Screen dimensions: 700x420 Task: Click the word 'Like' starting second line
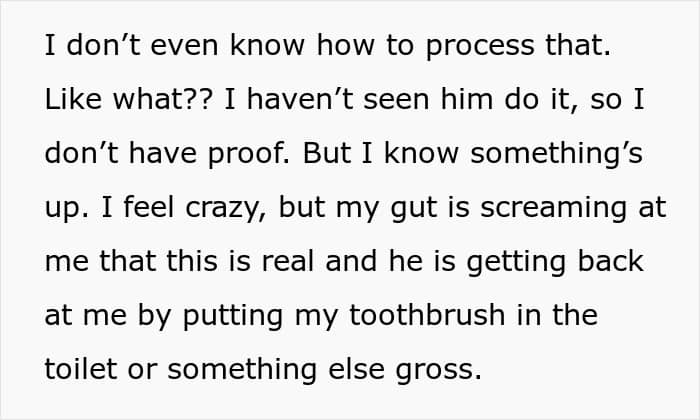73,99
